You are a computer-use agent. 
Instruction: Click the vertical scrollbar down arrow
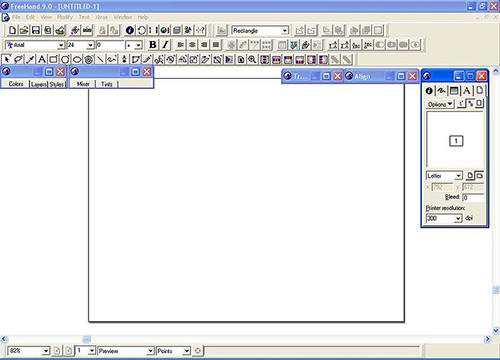496,330
